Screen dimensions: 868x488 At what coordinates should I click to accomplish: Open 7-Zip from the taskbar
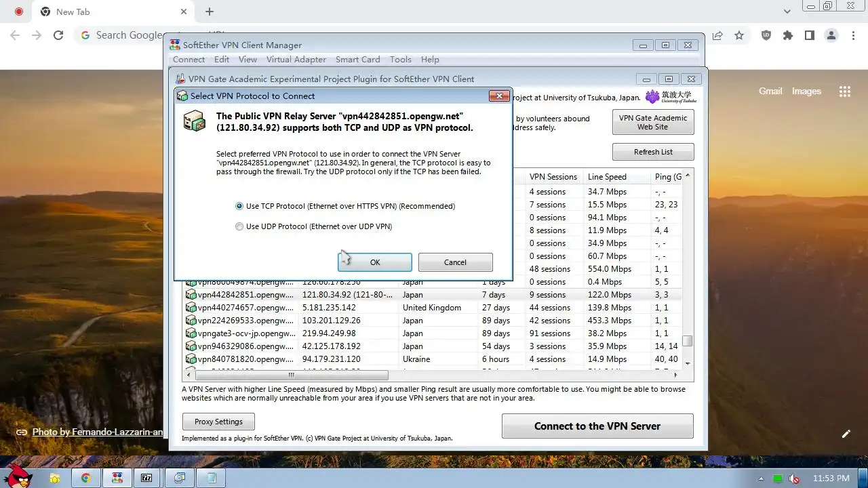(x=146, y=478)
